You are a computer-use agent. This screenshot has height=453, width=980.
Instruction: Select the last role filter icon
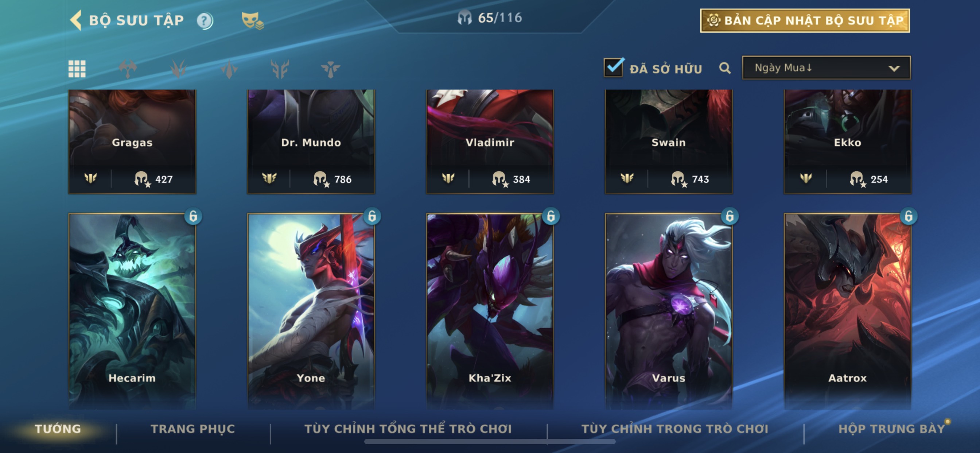click(x=330, y=69)
